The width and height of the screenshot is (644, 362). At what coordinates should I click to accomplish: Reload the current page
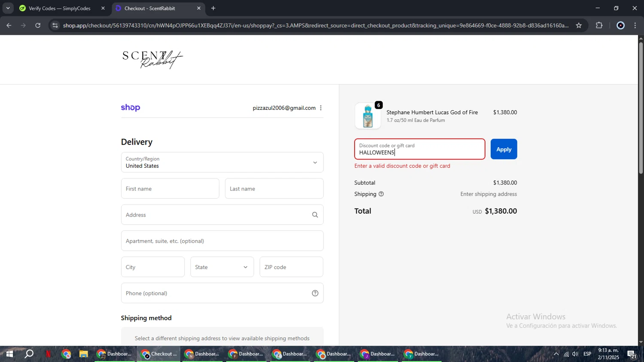(x=38, y=25)
